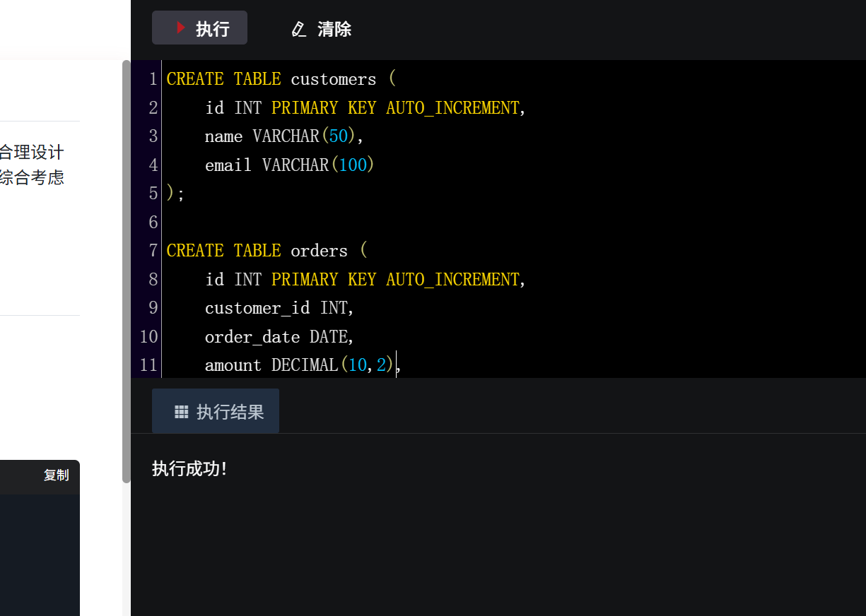Image resolution: width=866 pixels, height=616 pixels.
Task: Click the 综合考虑 text in left panel
Action: tap(32, 177)
